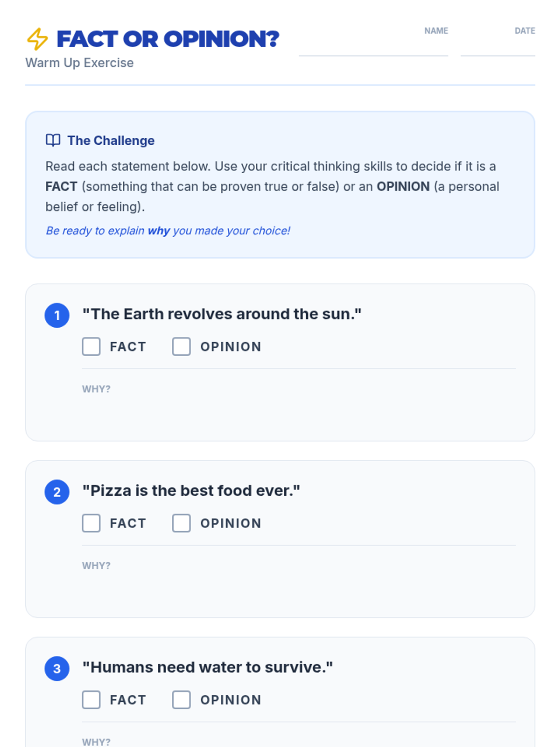The image size is (560, 747).
Task: Click the "Pizza is the best food ever" statement
Action: pyautogui.click(x=191, y=491)
